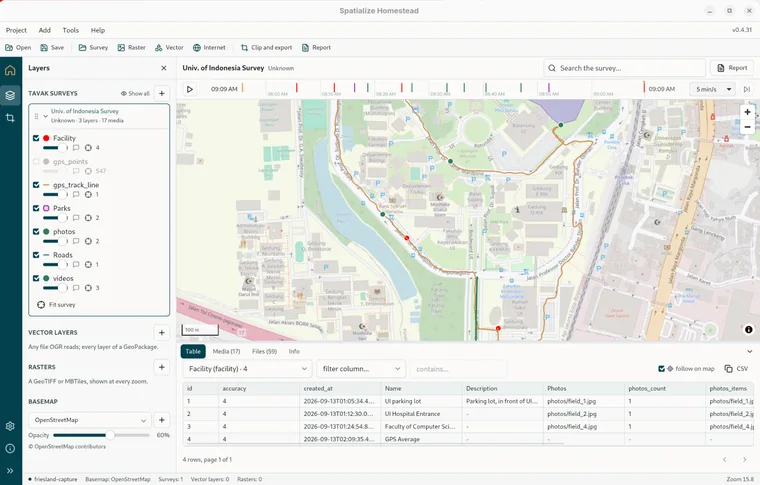Open the Project menu
The width and height of the screenshot is (760, 485).
pos(16,30)
